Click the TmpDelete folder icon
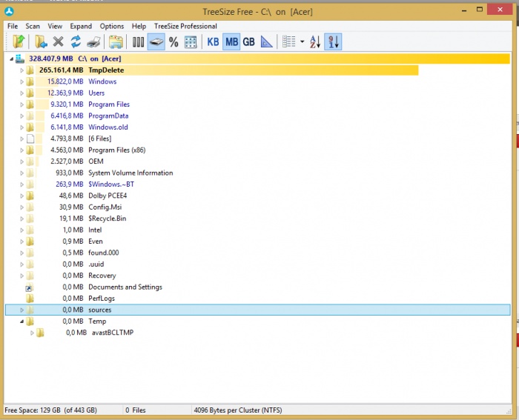 (x=30, y=70)
